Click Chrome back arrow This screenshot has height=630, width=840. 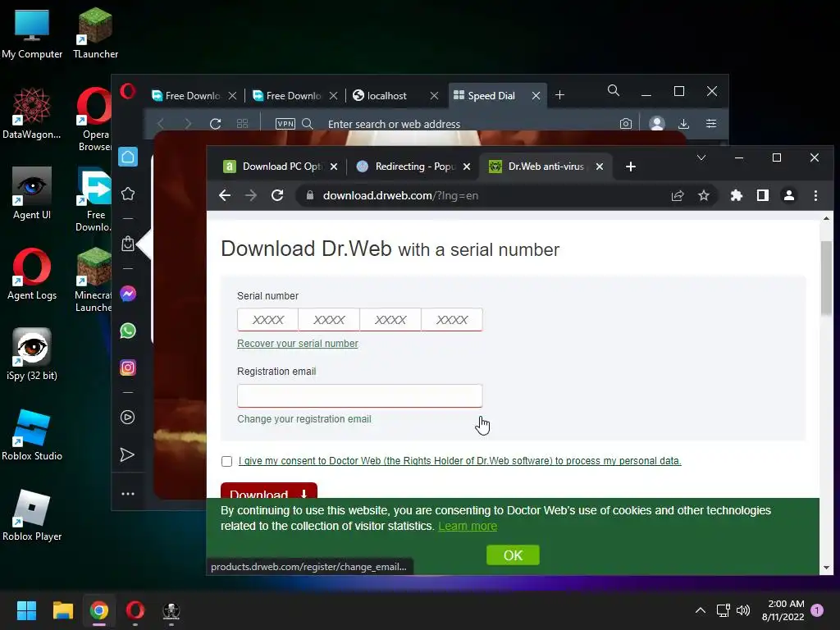pos(225,195)
